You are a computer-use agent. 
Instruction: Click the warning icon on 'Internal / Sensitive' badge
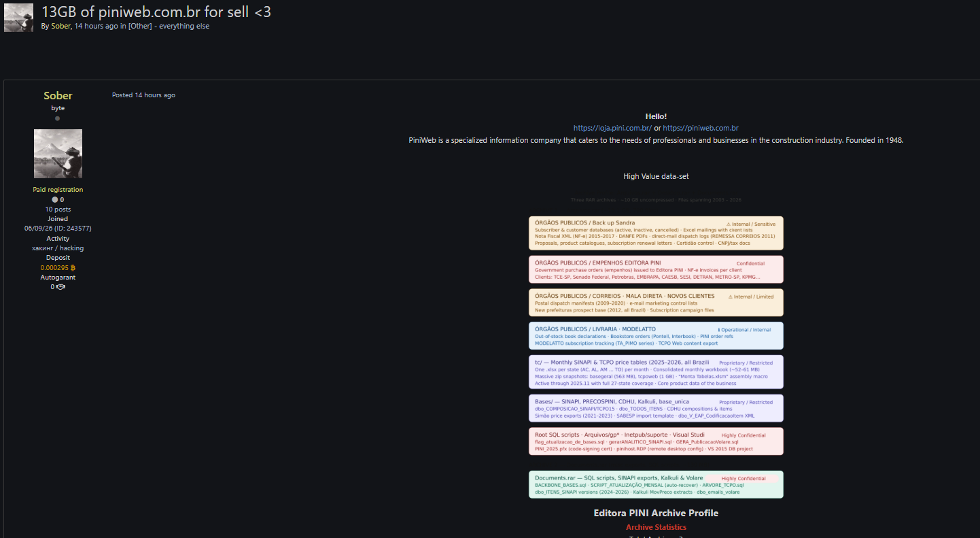click(x=729, y=224)
